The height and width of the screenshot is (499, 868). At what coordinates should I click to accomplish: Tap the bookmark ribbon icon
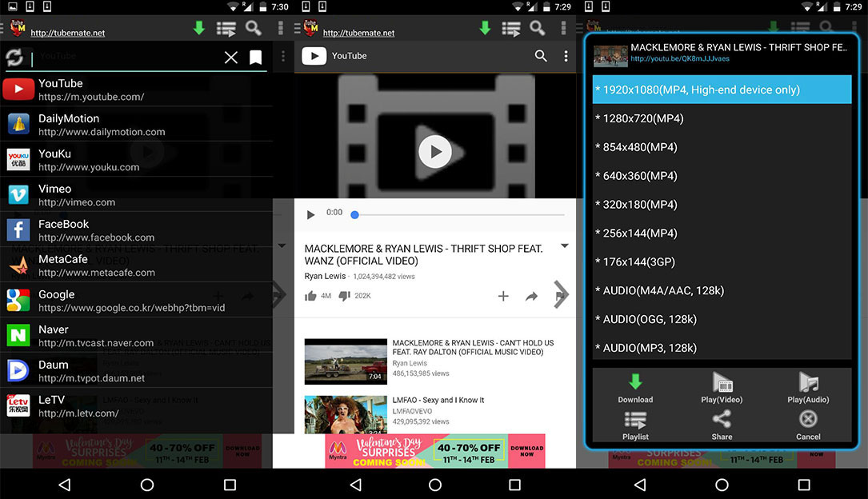pos(256,57)
